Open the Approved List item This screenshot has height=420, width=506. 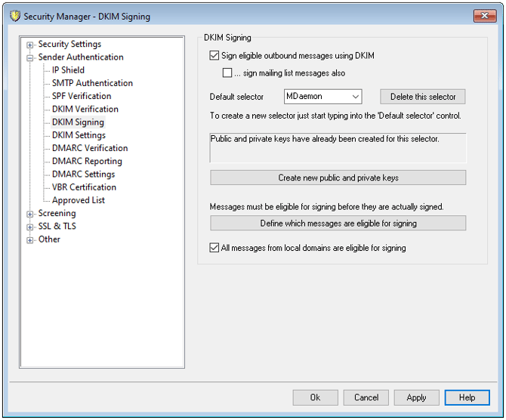tap(79, 200)
